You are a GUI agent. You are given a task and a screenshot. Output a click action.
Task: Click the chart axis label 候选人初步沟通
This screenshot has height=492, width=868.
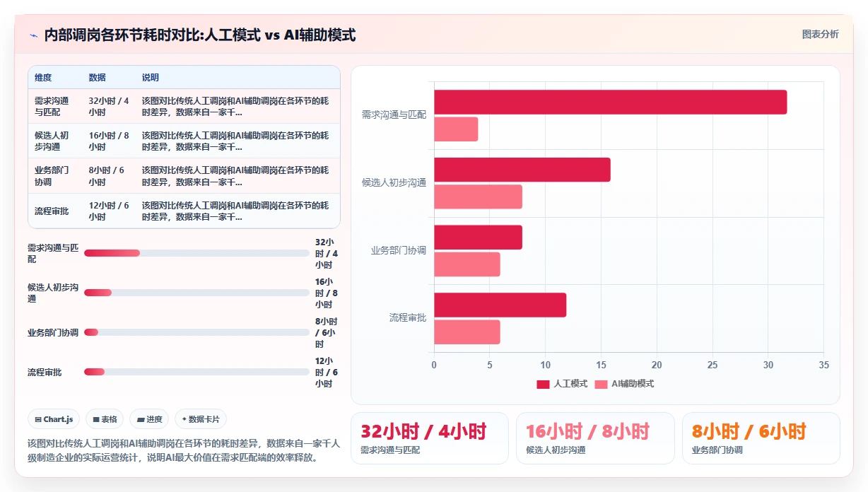pyautogui.click(x=394, y=182)
